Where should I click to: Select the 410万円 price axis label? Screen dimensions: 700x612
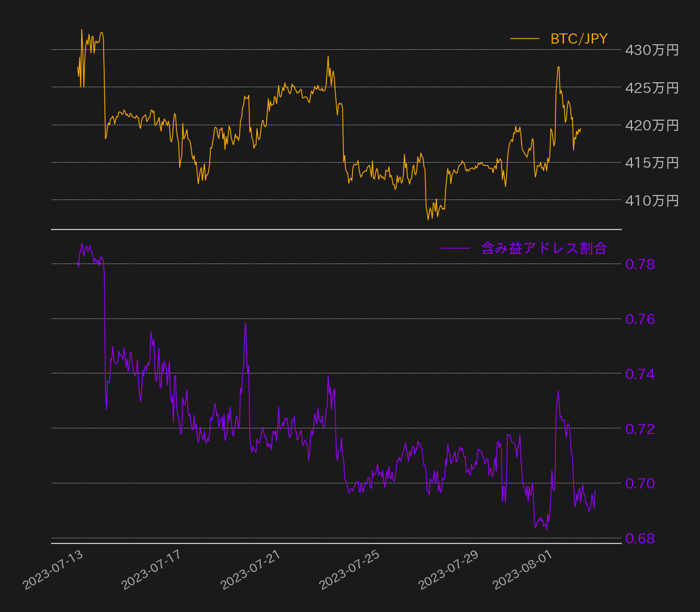click(x=652, y=201)
